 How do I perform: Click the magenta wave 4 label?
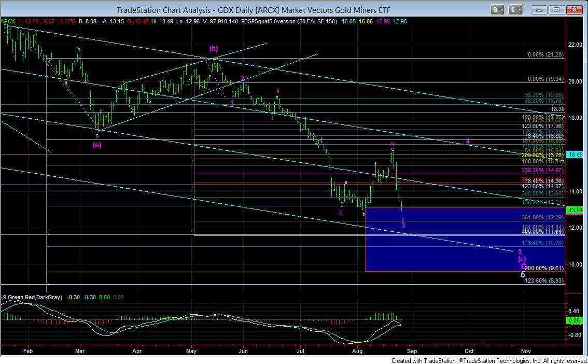coord(468,142)
